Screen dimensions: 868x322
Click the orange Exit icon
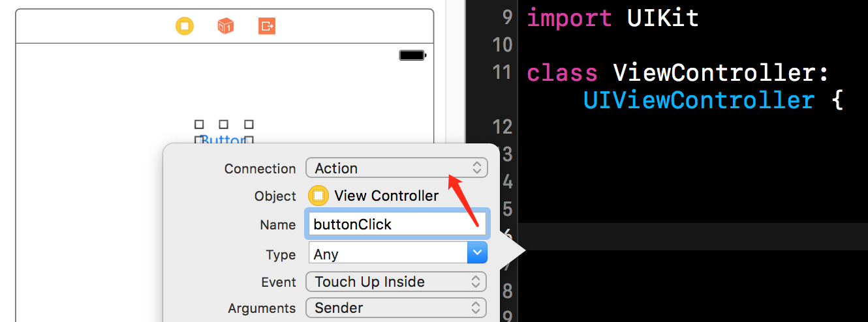point(266,26)
